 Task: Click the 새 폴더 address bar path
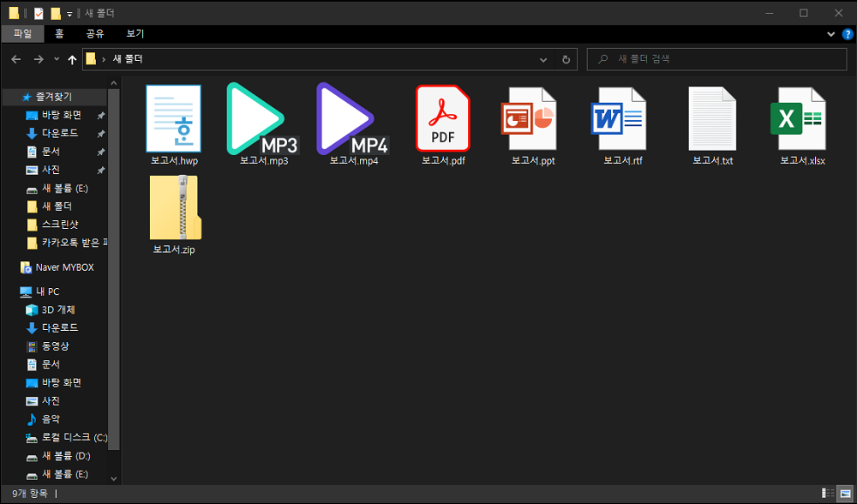128,59
